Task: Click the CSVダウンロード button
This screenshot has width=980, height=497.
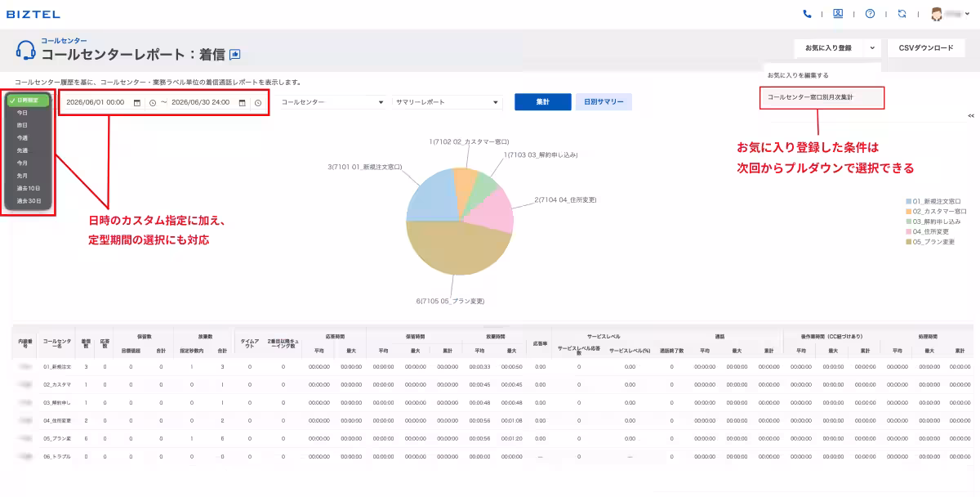Action: [x=926, y=48]
